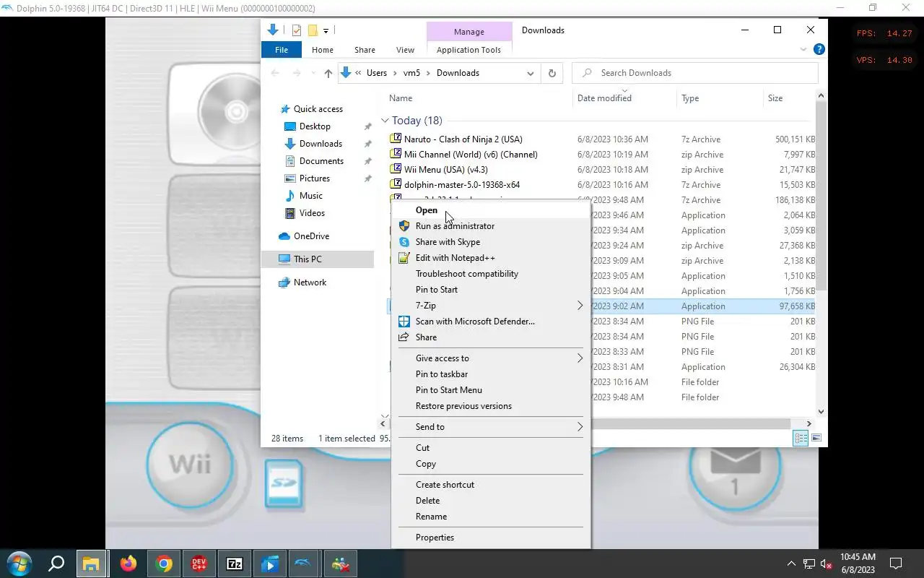Refresh the Downloads folder
Viewport: 924px width, 578px height.
coord(552,73)
